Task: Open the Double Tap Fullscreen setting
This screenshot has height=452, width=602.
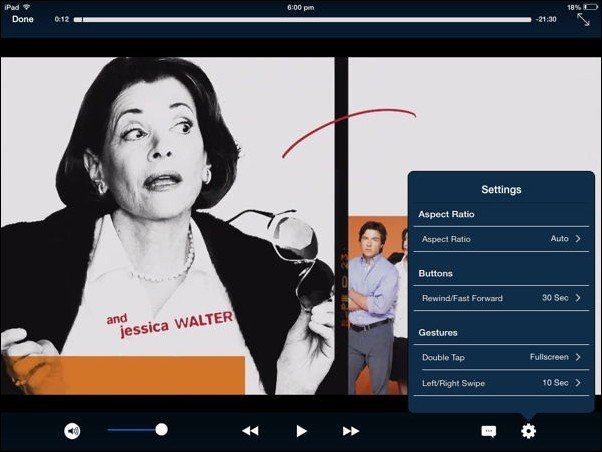Action: (501, 357)
